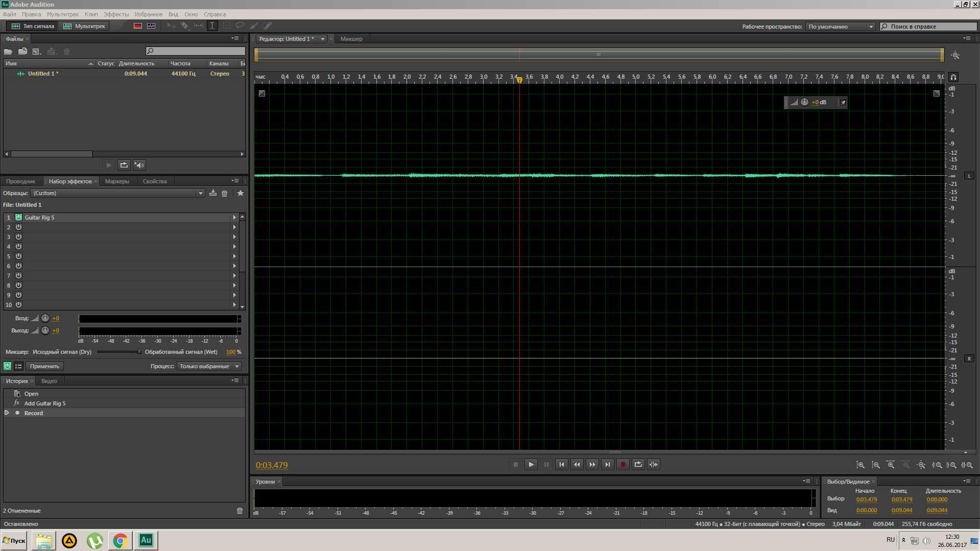
Task: Select the Time Selection tool
Action: click(212, 26)
